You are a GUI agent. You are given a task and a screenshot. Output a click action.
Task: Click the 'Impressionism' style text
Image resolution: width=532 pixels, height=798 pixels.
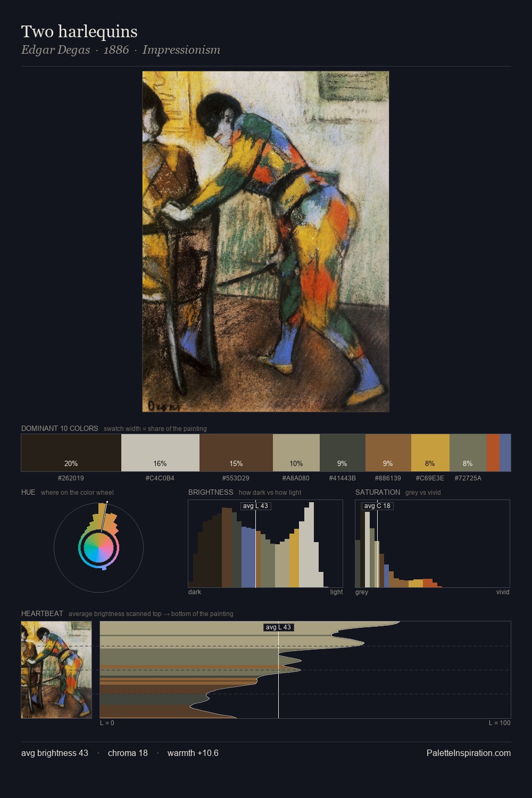(x=181, y=50)
